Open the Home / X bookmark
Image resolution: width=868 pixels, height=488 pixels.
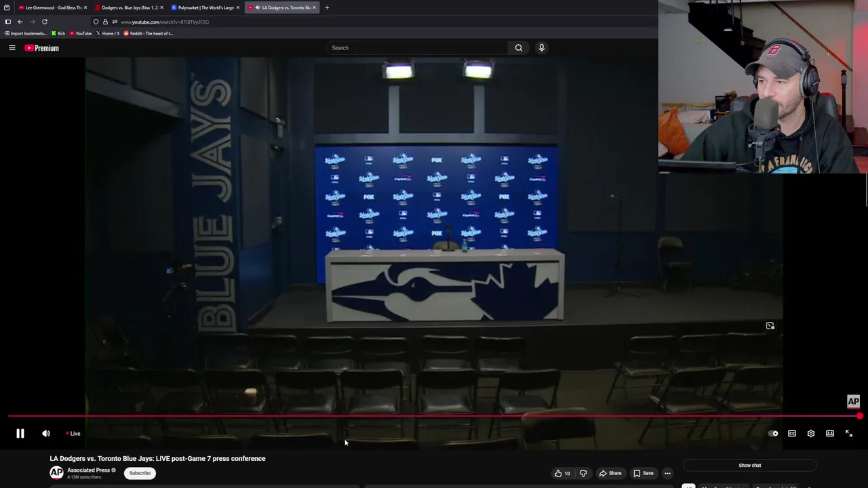[x=108, y=33]
